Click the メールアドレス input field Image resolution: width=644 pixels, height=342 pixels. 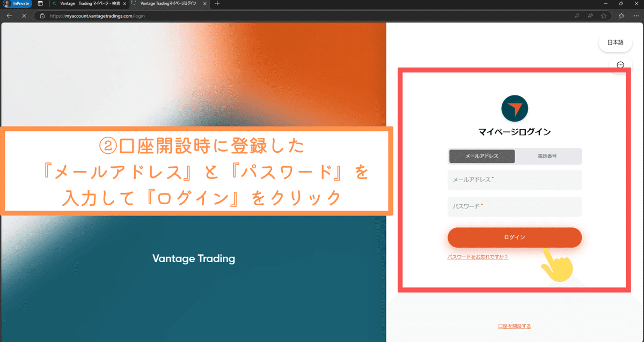click(515, 180)
